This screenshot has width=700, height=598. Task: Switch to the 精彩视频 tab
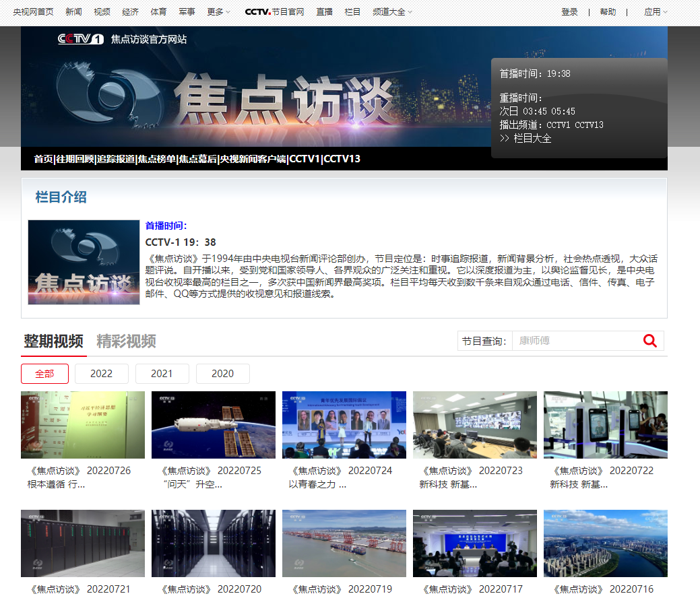[x=126, y=341]
